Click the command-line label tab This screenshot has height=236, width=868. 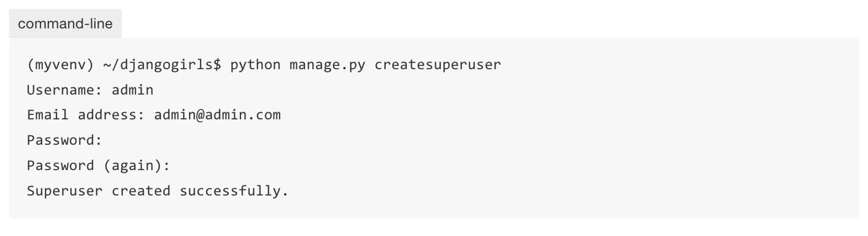click(x=65, y=24)
